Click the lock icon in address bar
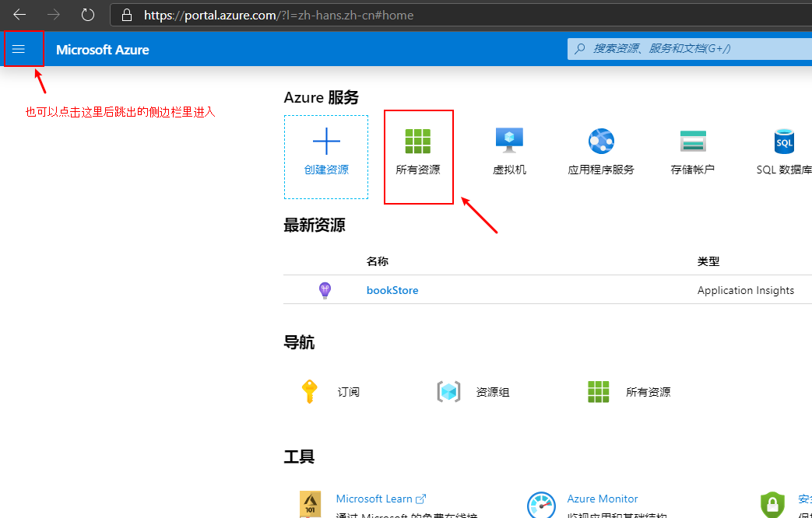This screenshot has height=518, width=812. (x=127, y=15)
